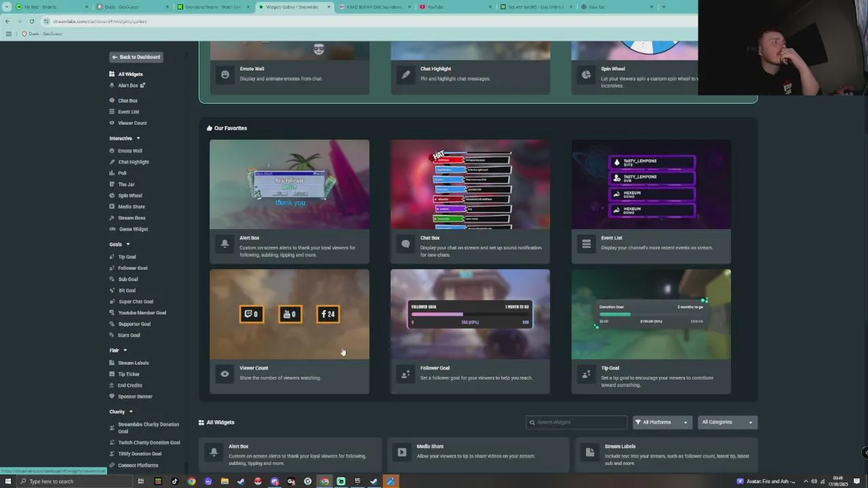Click the Viewer Count eye icon in Our Favorites
Image resolution: width=868 pixels, height=488 pixels.
[x=224, y=373]
